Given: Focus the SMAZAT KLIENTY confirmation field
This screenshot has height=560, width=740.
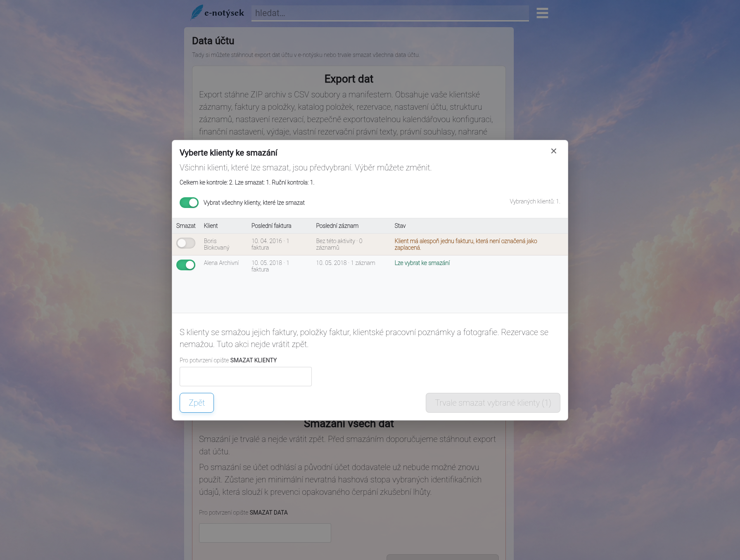Looking at the screenshot, I should pos(246,376).
